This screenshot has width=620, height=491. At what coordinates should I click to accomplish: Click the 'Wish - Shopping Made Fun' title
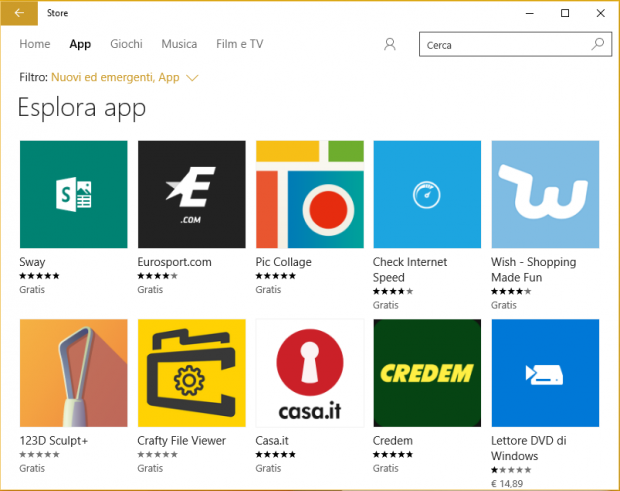coord(533,270)
